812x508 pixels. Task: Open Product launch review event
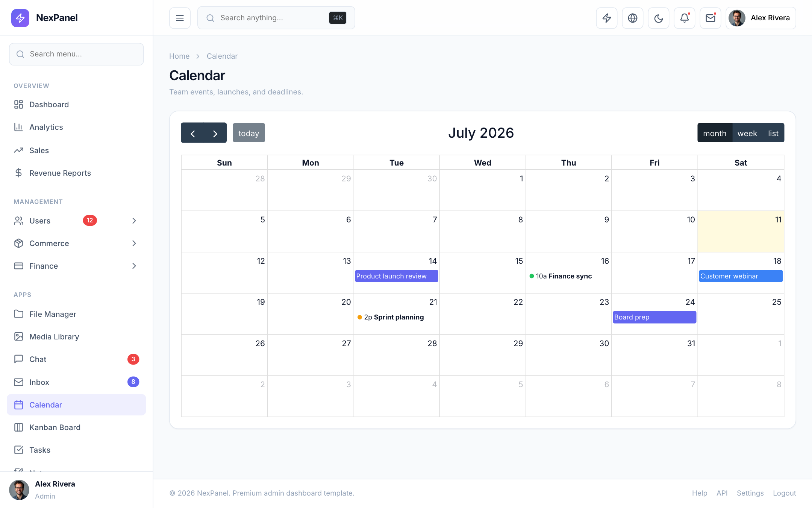click(397, 276)
